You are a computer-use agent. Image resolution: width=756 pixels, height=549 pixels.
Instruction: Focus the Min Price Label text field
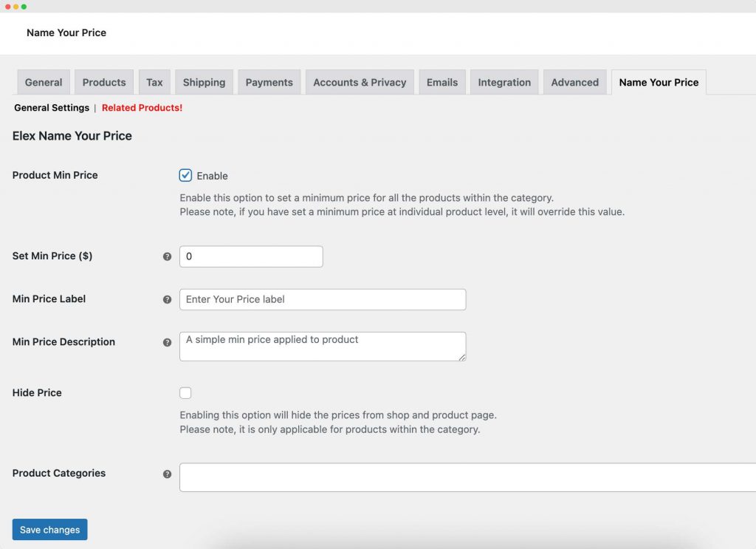(x=323, y=299)
